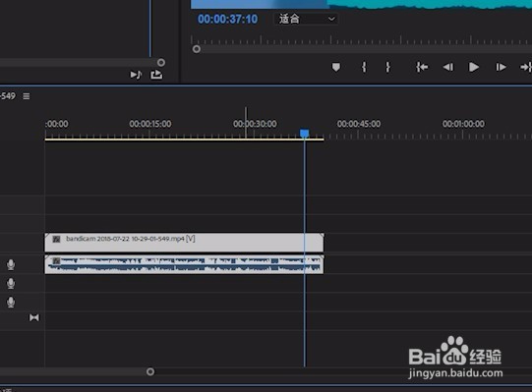Screen dimensions: 532x392
Task: Click the source monitor play audio button
Action: pyautogui.click(x=136, y=75)
